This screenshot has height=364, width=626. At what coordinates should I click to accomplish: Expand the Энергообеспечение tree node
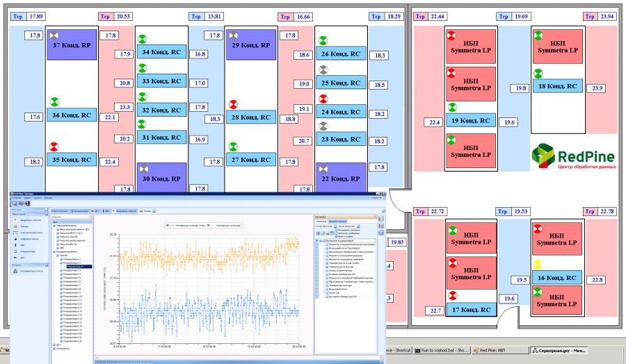click(54, 226)
